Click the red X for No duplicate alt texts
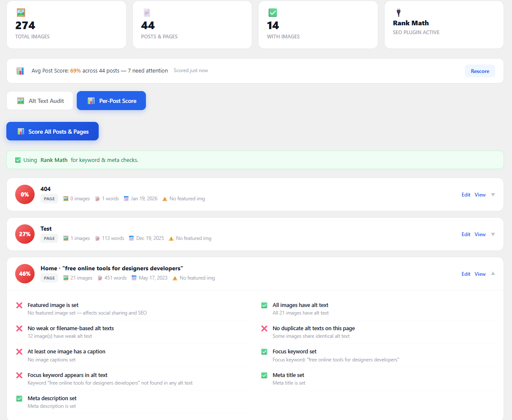Image resolution: width=512 pixels, height=420 pixels. coord(264,328)
